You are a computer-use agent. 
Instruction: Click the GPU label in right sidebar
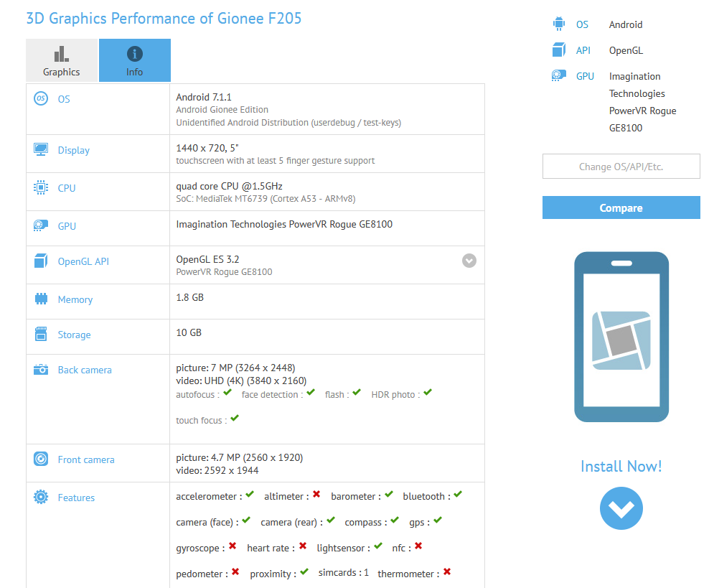(585, 76)
